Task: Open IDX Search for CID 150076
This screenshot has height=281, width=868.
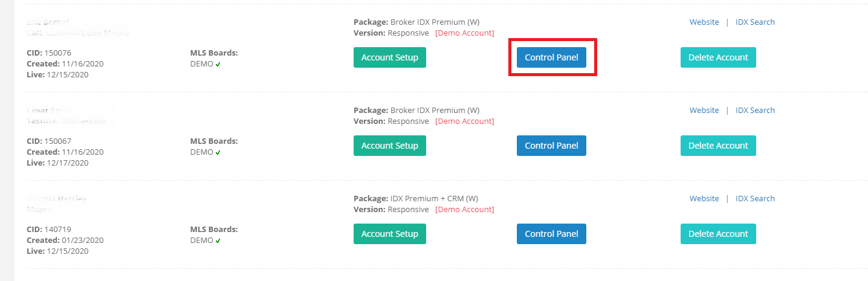Action: tap(755, 22)
